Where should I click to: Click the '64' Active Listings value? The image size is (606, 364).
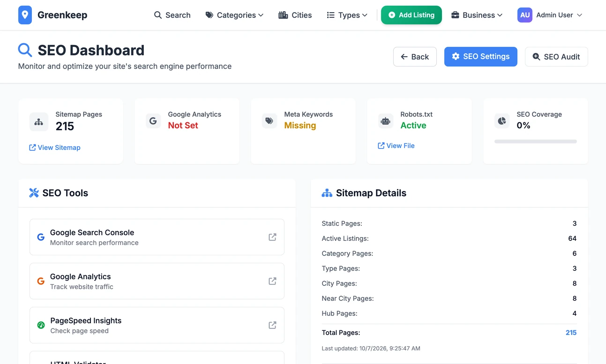(x=572, y=238)
